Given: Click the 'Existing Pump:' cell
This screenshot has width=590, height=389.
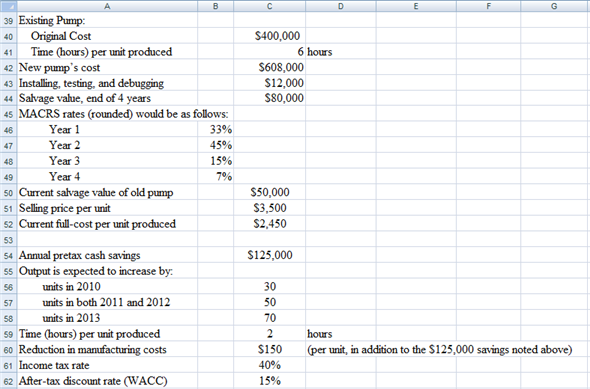Looking at the screenshot, I should point(107,20).
